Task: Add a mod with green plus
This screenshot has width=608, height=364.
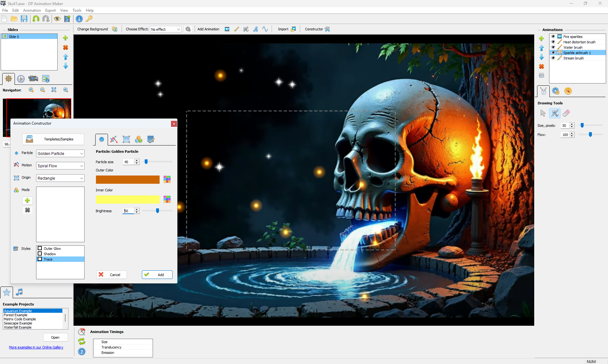Action: pos(28,201)
